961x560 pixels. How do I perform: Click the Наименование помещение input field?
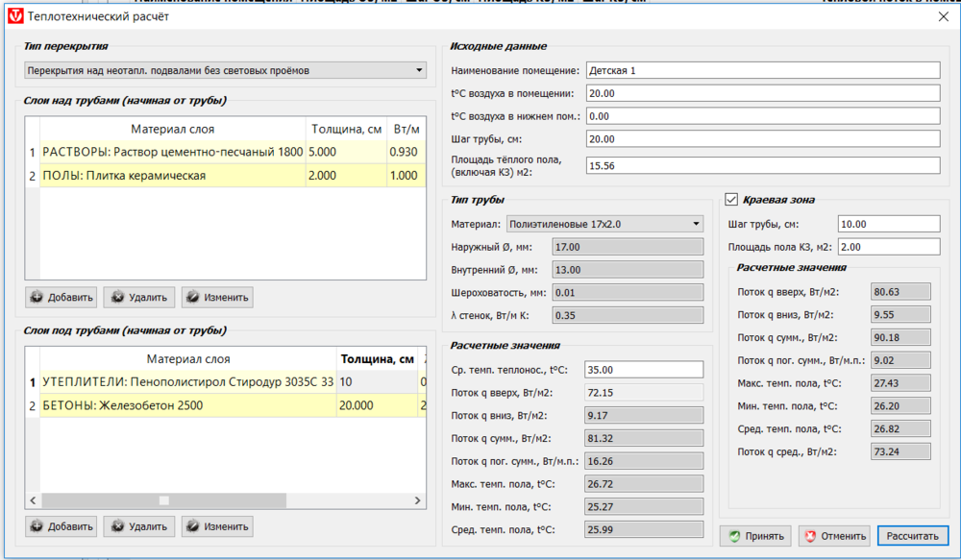pyautogui.click(x=761, y=70)
